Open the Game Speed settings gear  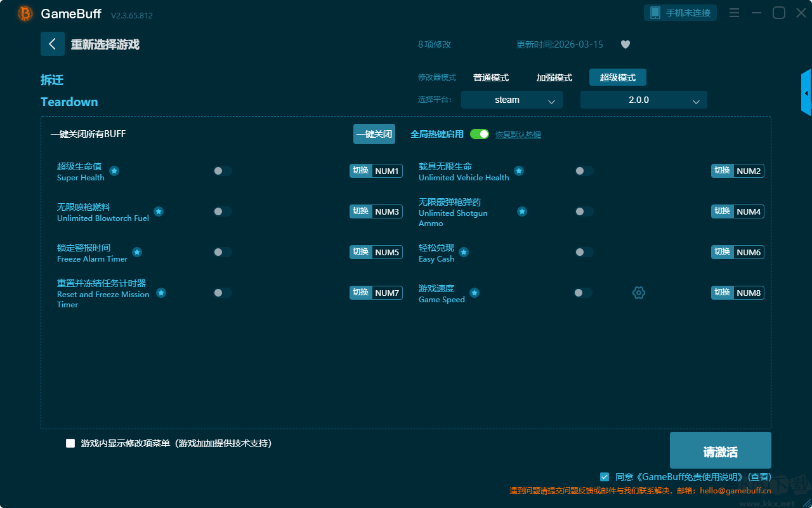639,293
